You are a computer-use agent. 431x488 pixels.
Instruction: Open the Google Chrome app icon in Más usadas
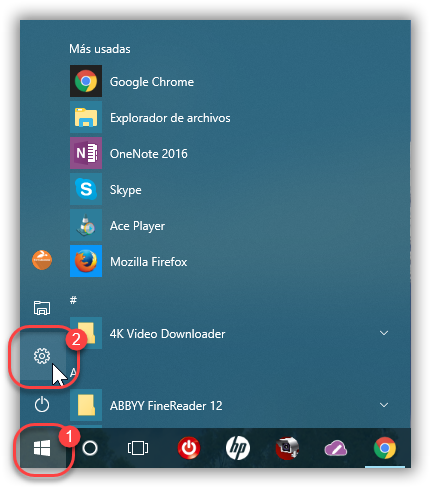click(x=86, y=81)
